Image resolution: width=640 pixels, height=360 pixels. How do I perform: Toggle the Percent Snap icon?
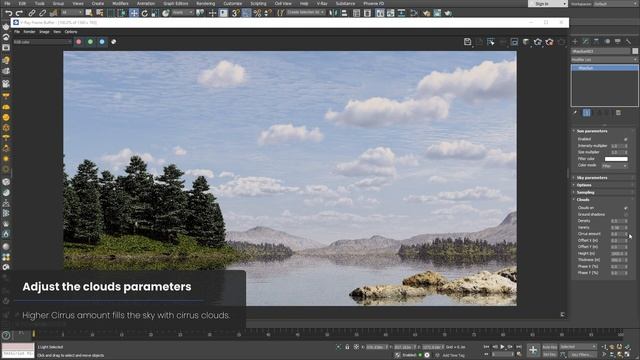257,13
